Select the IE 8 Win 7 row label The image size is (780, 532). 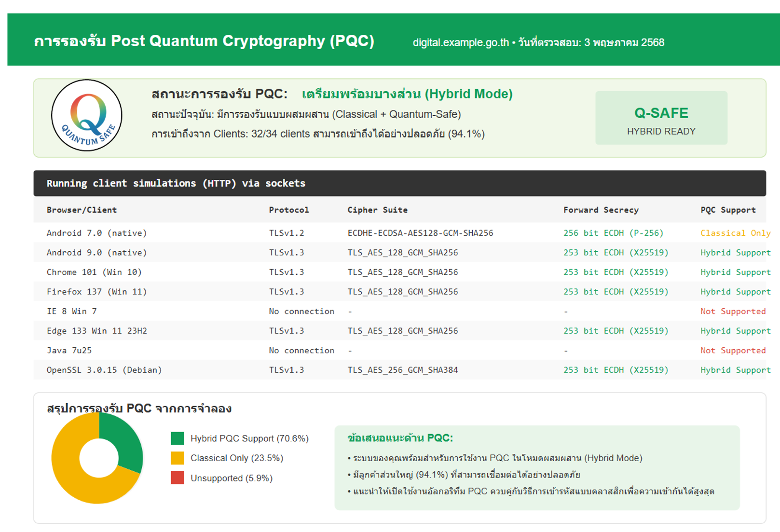click(x=71, y=311)
